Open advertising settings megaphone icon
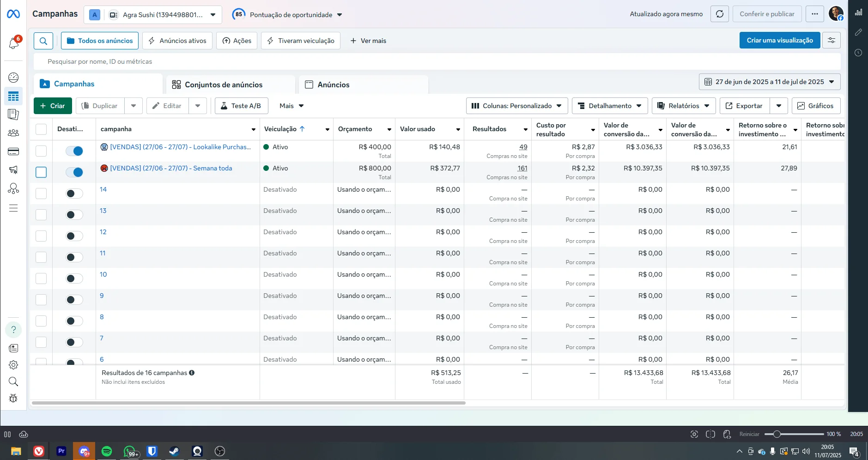Viewport: 868px width, 460px height. coord(13,170)
